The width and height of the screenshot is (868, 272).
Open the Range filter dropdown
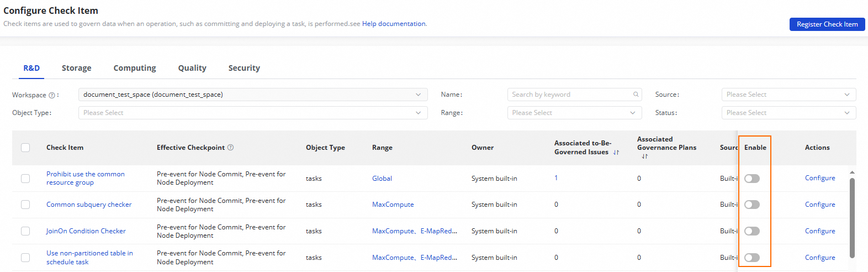tap(574, 113)
